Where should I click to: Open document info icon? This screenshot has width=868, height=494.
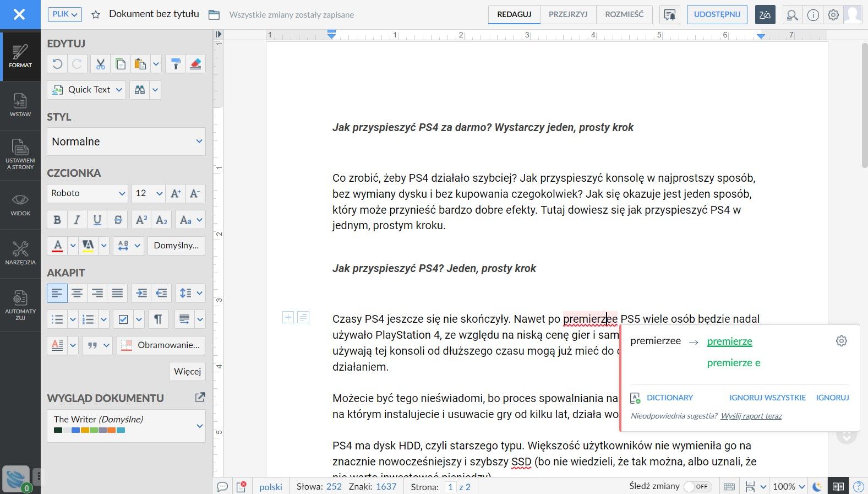pyautogui.click(x=813, y=15)
